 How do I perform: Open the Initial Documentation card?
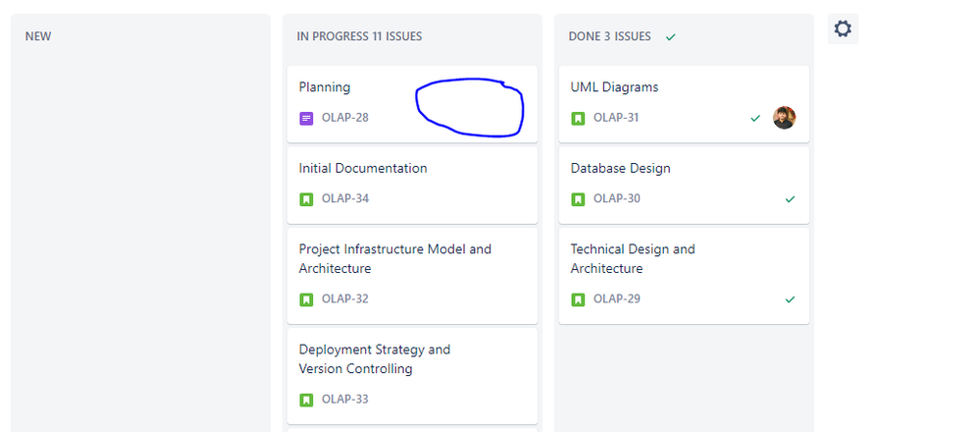tap(412, 185)
